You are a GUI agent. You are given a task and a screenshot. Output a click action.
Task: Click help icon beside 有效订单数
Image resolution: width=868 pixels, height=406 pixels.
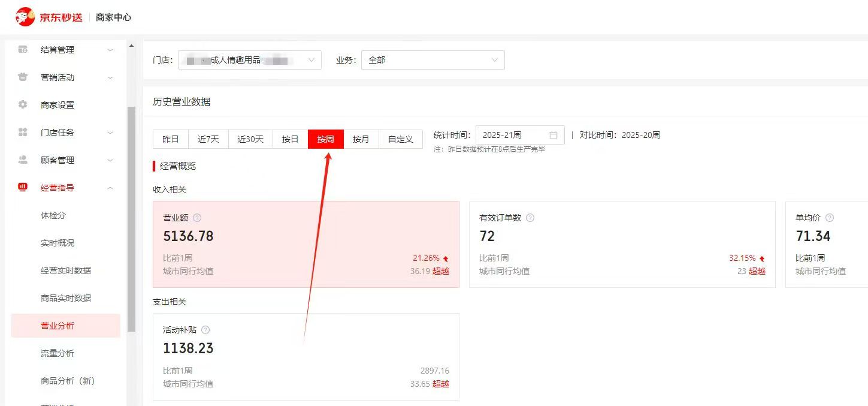[530, 218]
